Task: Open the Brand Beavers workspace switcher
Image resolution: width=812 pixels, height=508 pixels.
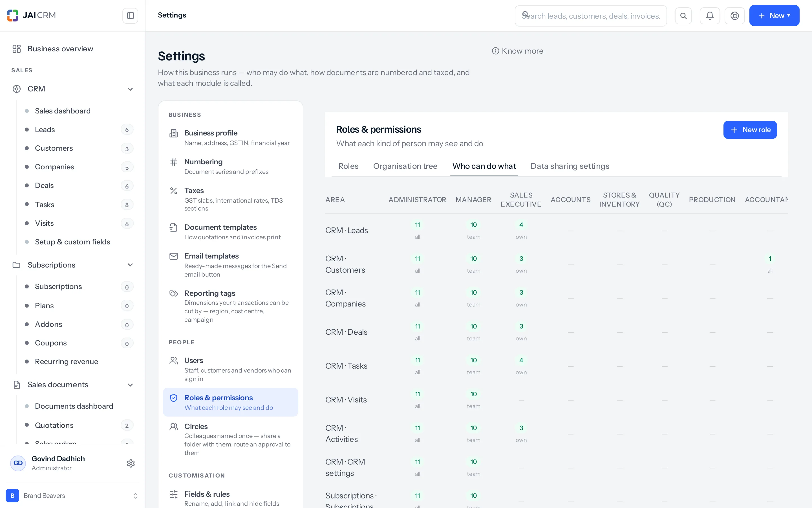Action: click(72, 496)
